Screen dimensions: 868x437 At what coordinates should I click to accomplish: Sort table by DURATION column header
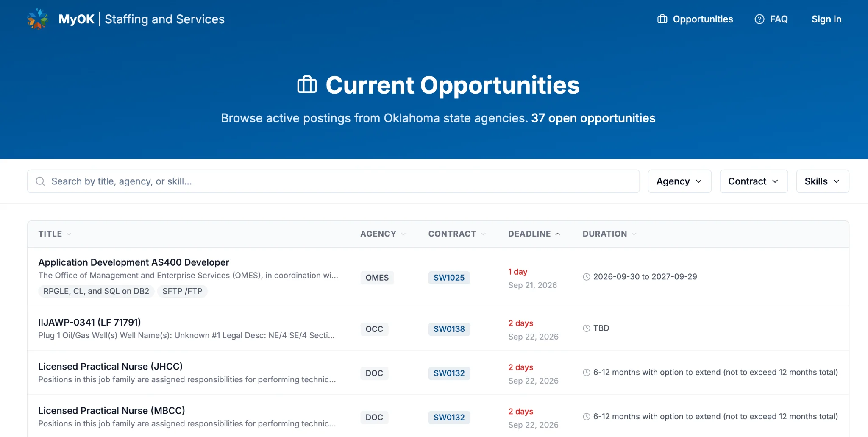pyautogui.click(x=609, y=234)
